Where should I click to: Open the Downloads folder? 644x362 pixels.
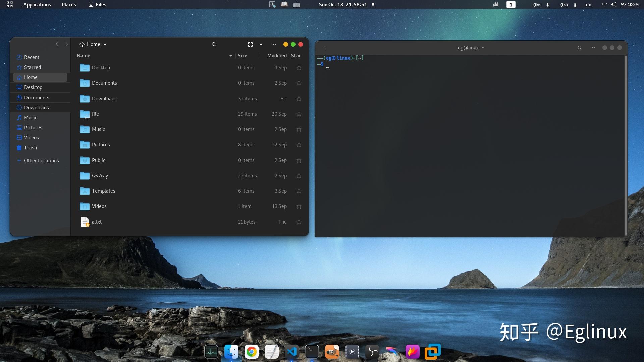point(104,98)
